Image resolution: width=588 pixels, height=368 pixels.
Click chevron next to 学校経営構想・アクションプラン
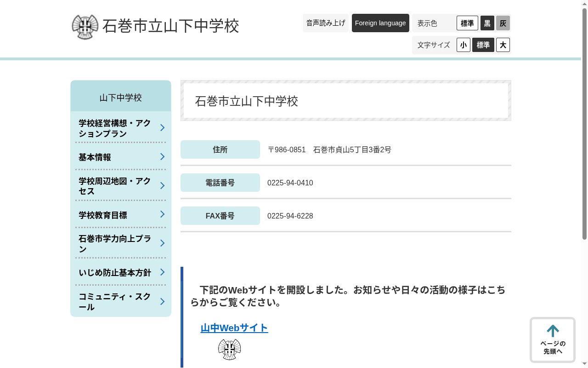pos(162,127)
